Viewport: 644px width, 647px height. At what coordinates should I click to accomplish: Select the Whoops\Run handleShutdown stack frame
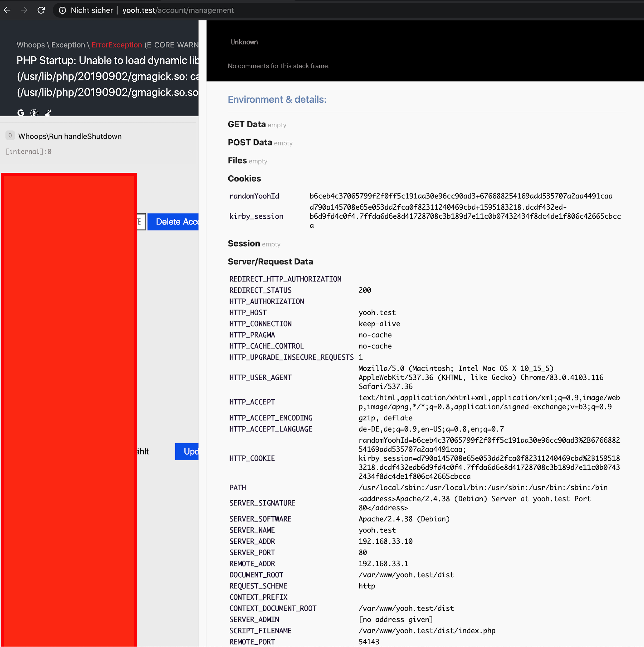tap(70, 136)
